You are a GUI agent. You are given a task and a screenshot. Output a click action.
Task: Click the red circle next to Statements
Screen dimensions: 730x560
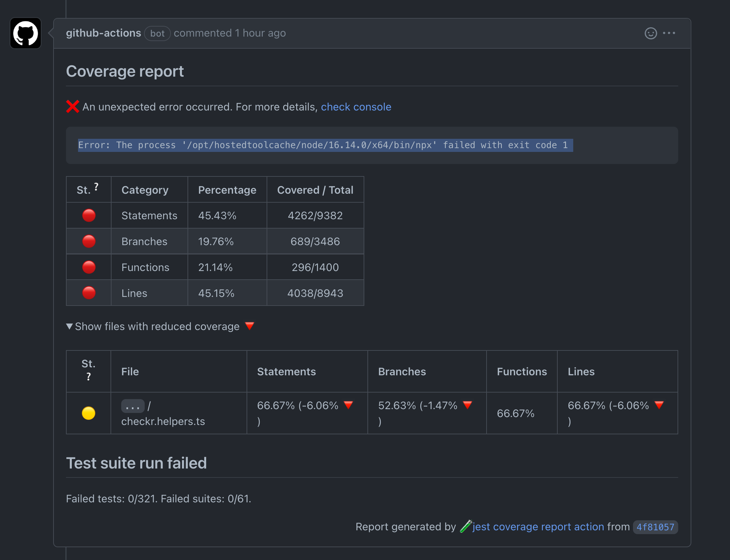tap(89, 215)
